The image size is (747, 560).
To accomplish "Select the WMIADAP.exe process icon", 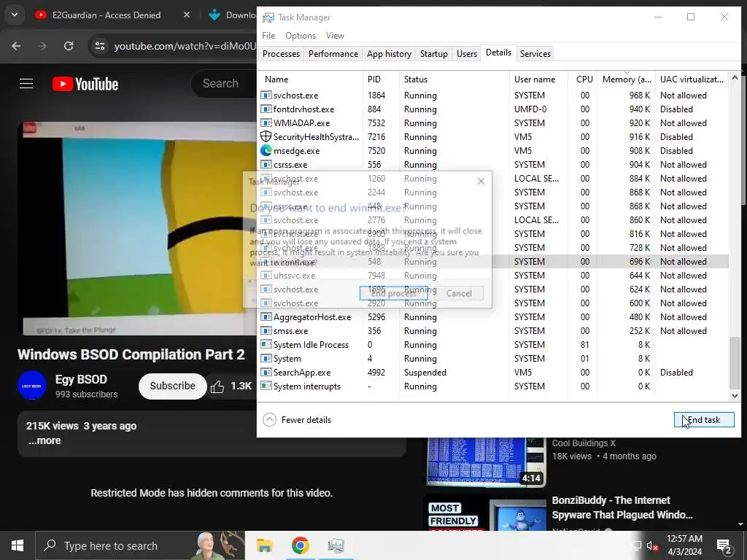I will (266, 122).
